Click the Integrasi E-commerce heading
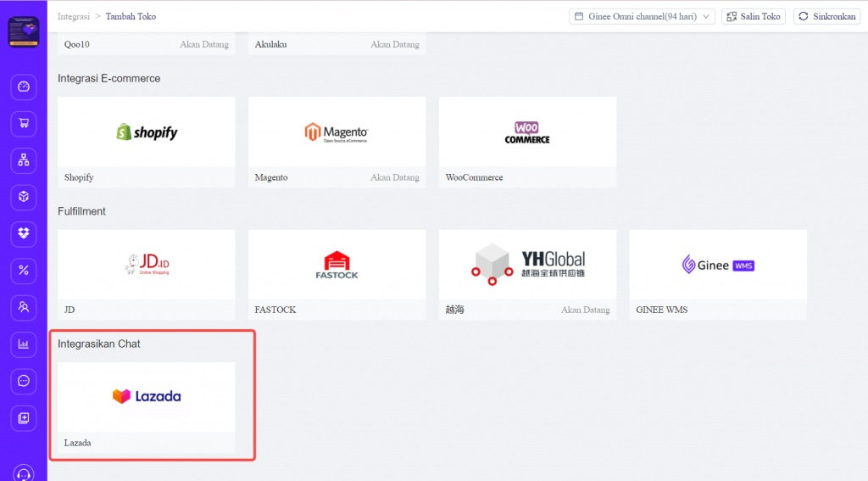 pyautogui.click(x=109, y=79)
